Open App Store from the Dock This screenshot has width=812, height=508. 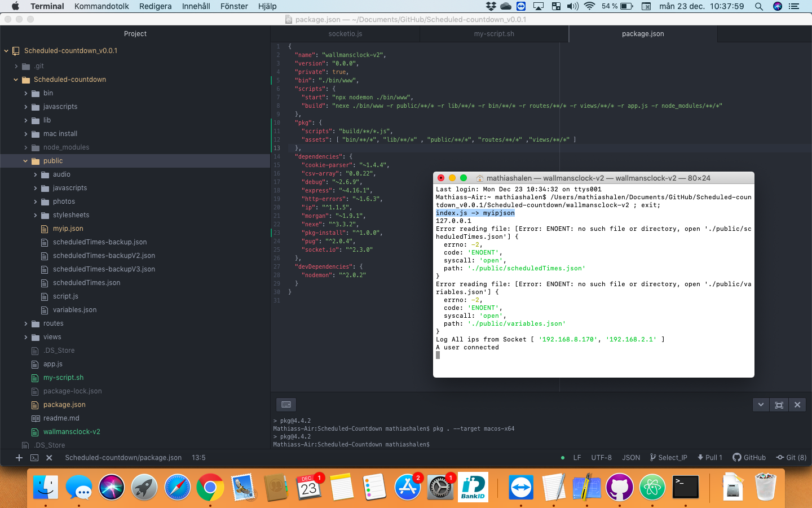point(407,487)
